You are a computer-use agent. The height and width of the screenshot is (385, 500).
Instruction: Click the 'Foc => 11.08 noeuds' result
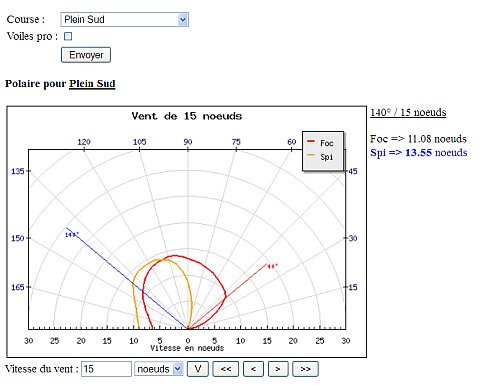point(418,139)
